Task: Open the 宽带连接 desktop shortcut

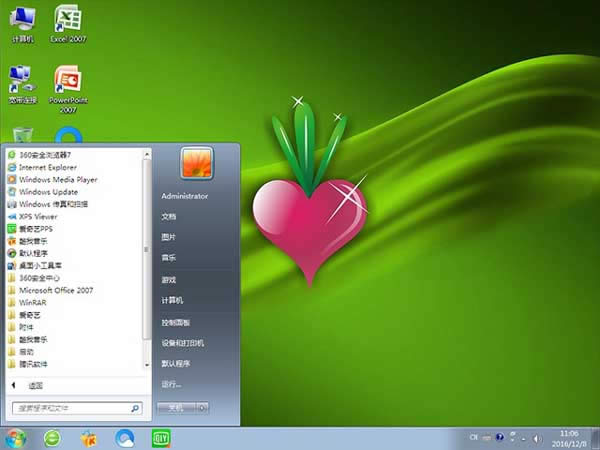Action: point(20,79)
